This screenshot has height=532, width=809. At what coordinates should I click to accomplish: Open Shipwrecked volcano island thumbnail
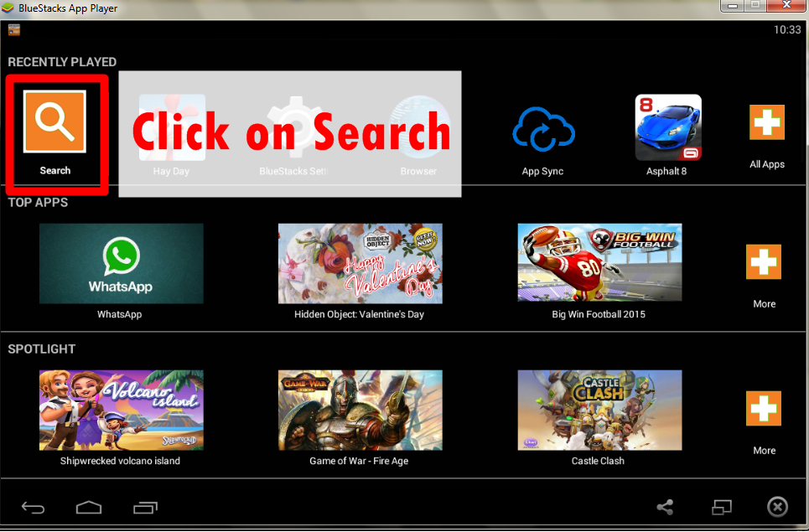coord(121,410)
